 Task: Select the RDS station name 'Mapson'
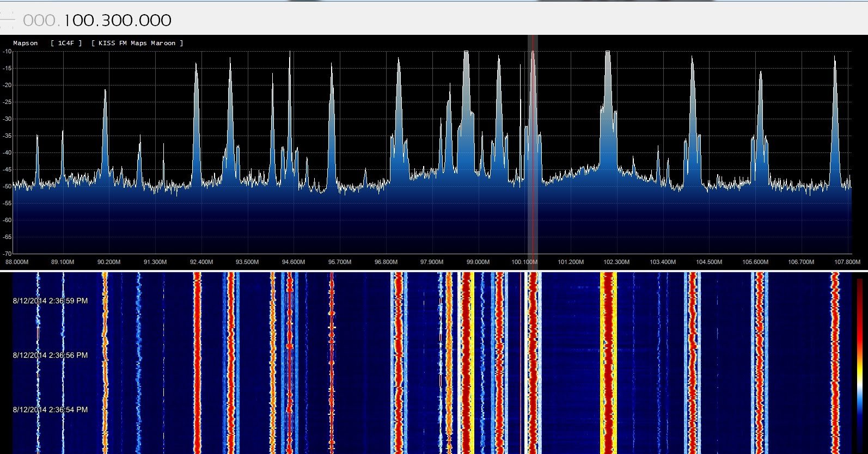click(x=26, y=43)
